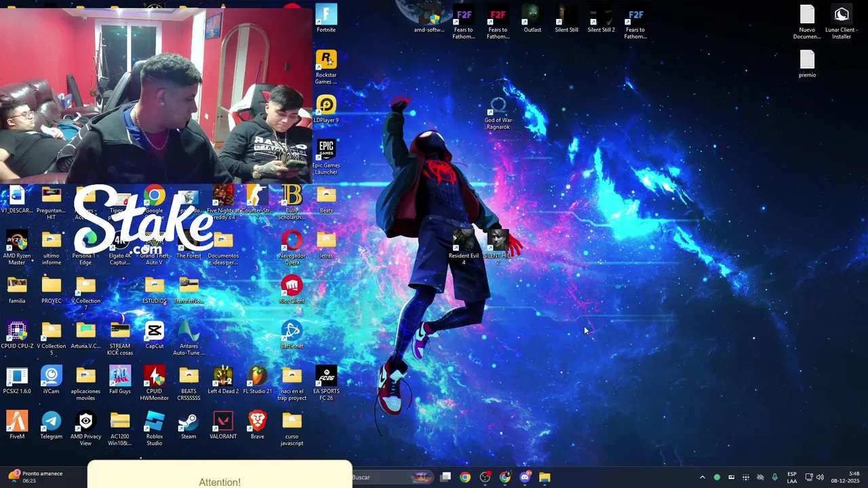Select the AMD Ryzen Master icon
Viewport: 868px width, 488px height.
(x=17, y=248)
